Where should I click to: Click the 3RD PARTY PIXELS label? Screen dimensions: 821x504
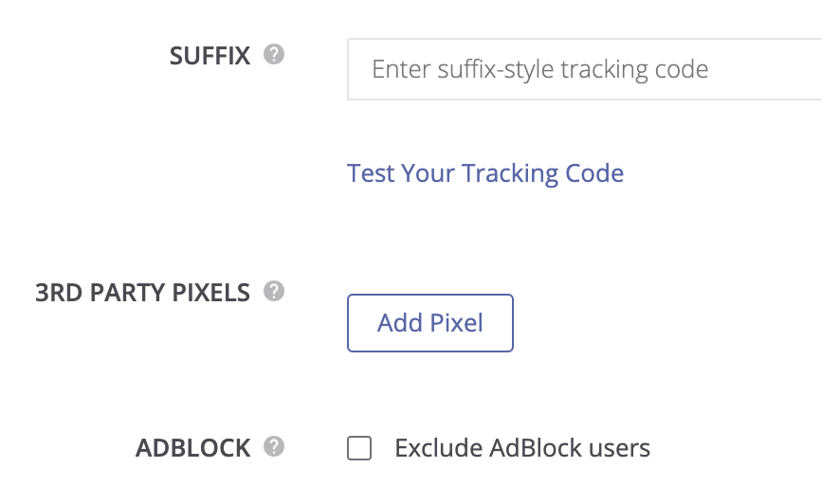142,293
